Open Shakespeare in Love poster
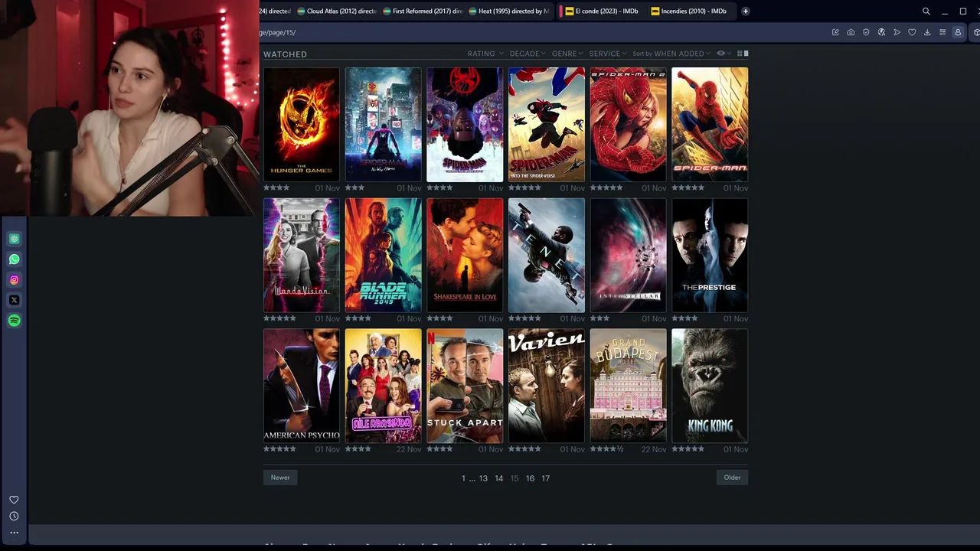The image size is (980, 551). coord(465,256)
